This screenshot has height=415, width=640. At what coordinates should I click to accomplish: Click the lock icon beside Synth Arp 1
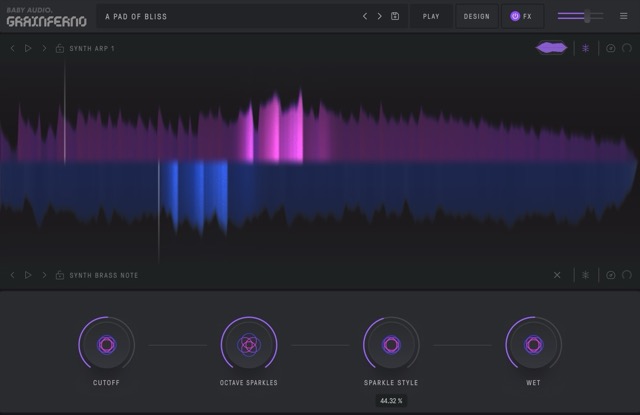pos(60,48)
